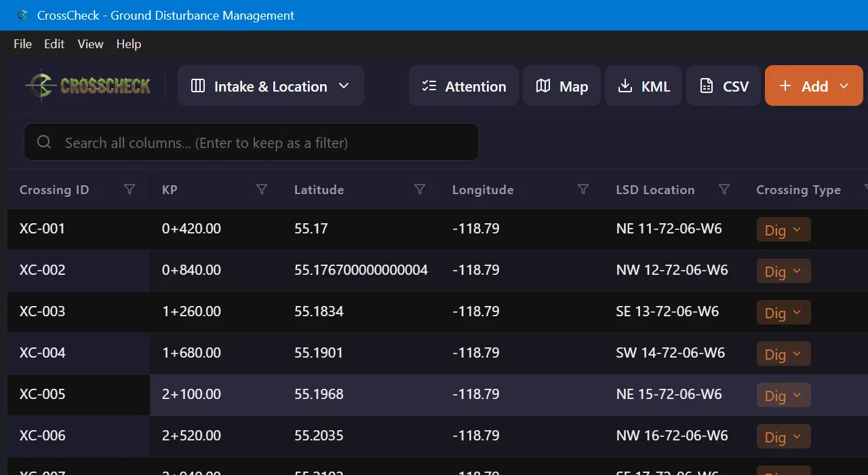Click KP value 2+100.00

pos(191,394)
